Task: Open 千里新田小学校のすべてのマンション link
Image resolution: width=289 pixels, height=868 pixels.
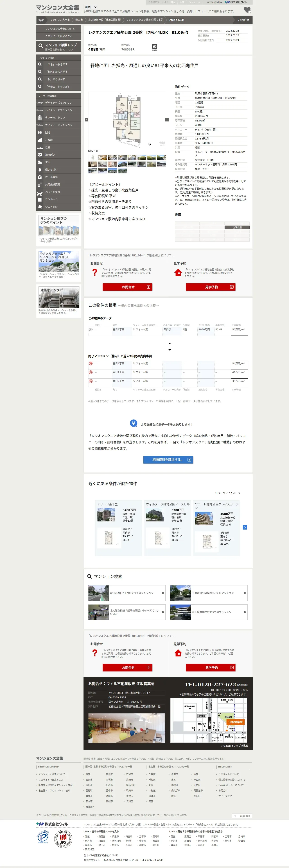Action: [x=209, y=593]
